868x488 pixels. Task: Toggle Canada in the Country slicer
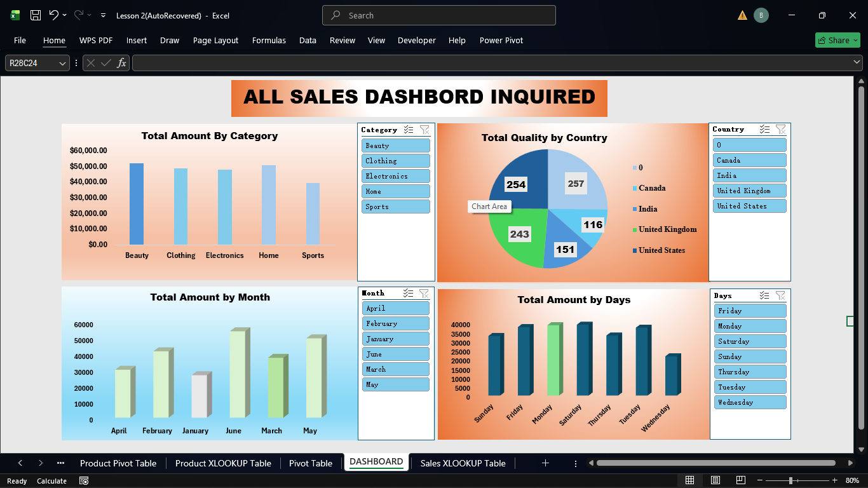(749, 160)
